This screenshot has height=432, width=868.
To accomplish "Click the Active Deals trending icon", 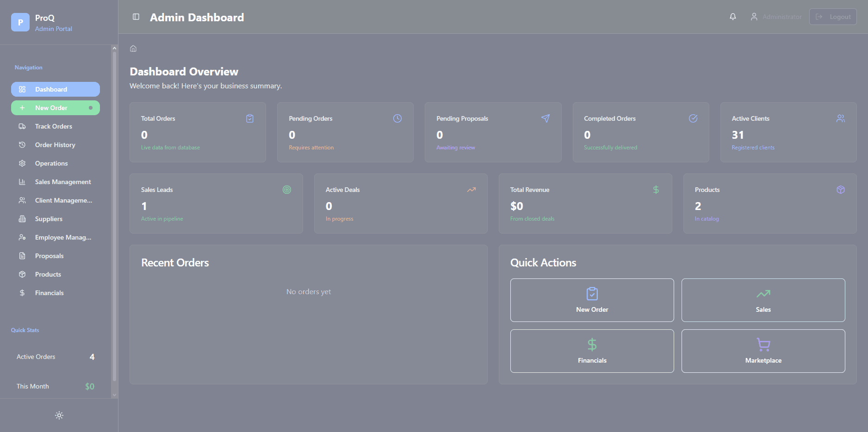I will [471, 190].
